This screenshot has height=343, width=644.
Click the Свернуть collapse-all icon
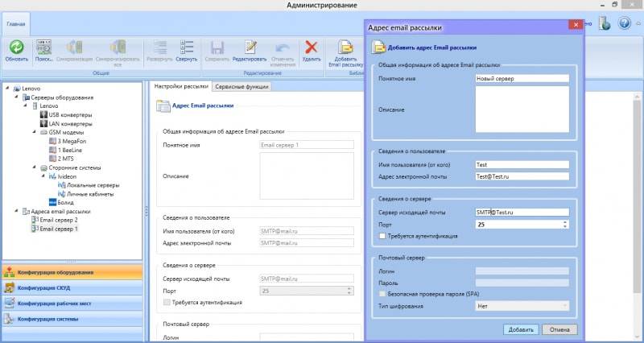pyautogui.click(x=186, y=47)
